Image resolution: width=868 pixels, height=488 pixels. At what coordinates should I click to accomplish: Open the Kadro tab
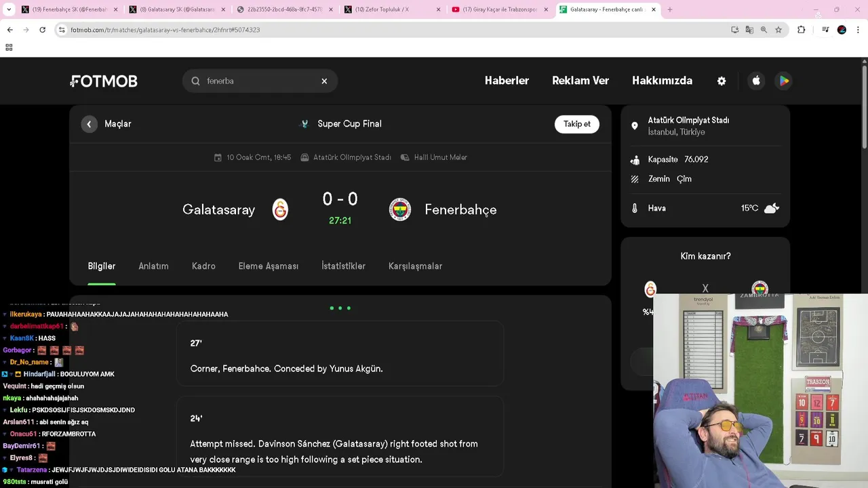coord(203,266)
